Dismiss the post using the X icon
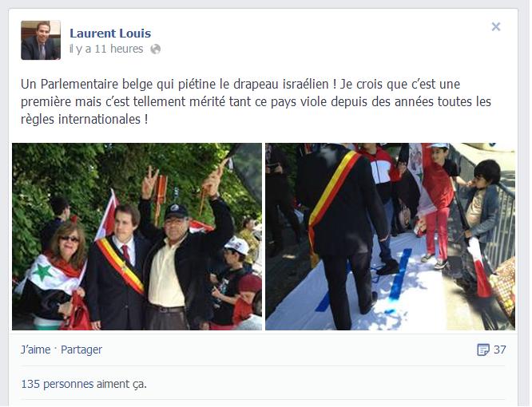The image size is (532, 407). coord(496,26)
